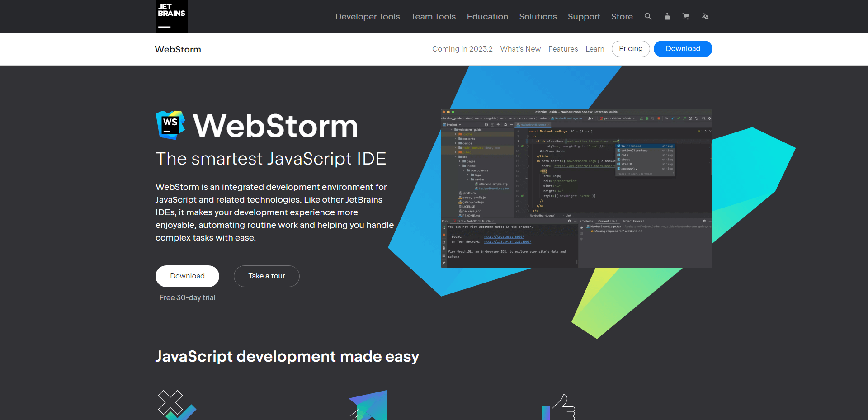Click the Take a tour button
Image resolution: width=868 pixels, height=420 pixels.
point(266,276)
